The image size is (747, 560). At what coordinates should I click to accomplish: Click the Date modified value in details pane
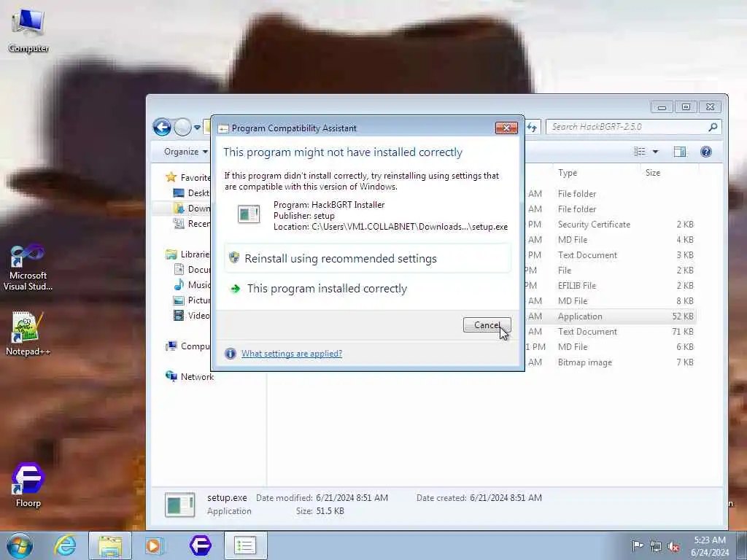[x=352, y=497]
